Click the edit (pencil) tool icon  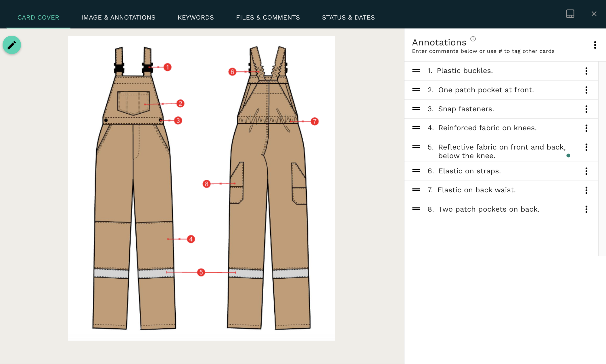(x=12, y=45)
